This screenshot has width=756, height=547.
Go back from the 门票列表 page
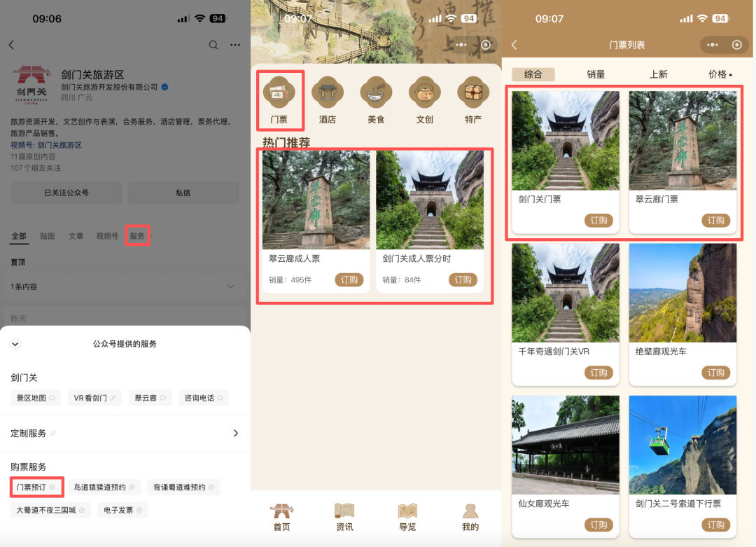[514, 45]
